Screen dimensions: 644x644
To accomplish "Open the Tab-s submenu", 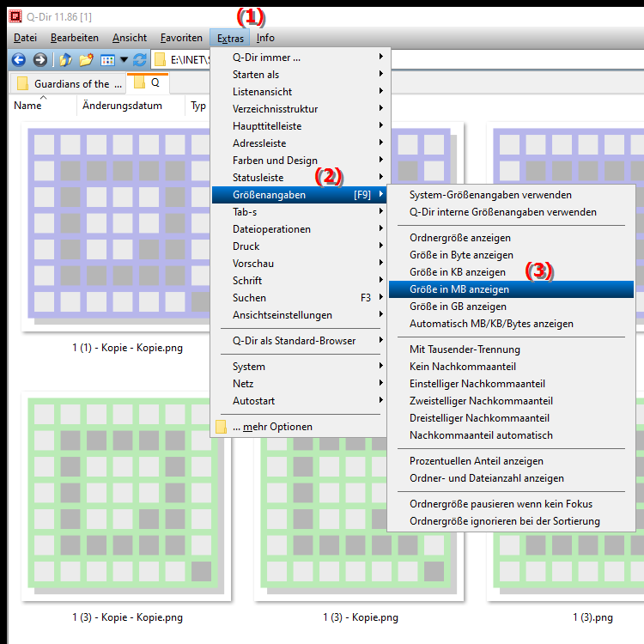I will [x=300, y=212].
